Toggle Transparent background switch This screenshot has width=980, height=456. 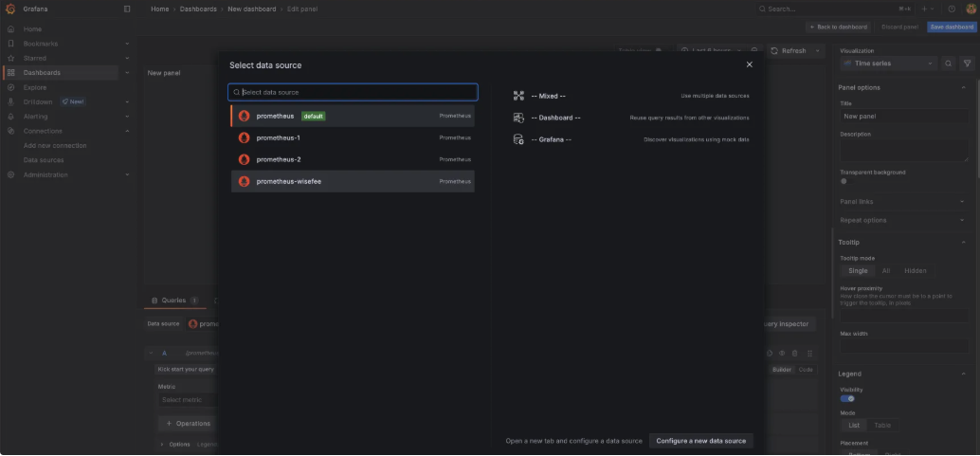point(846,181)
